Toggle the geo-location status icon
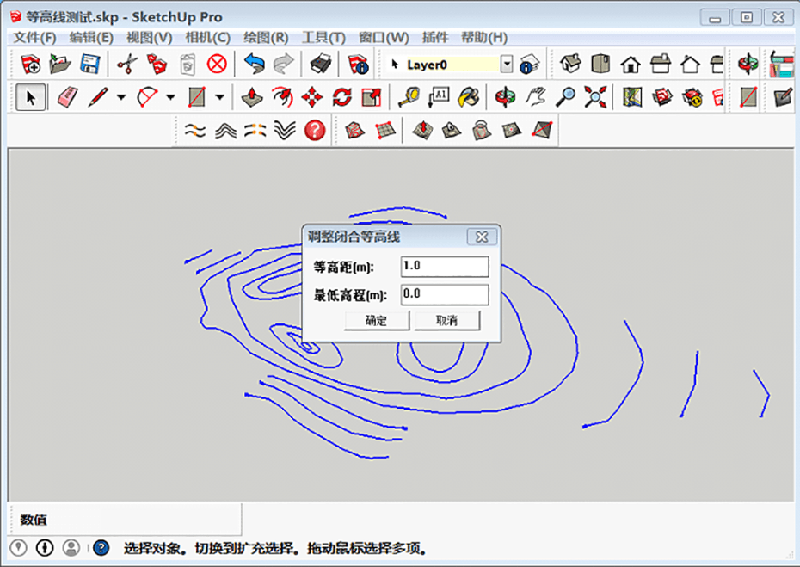The height and width of the screenshot is (567, 800). click(18, 548)
